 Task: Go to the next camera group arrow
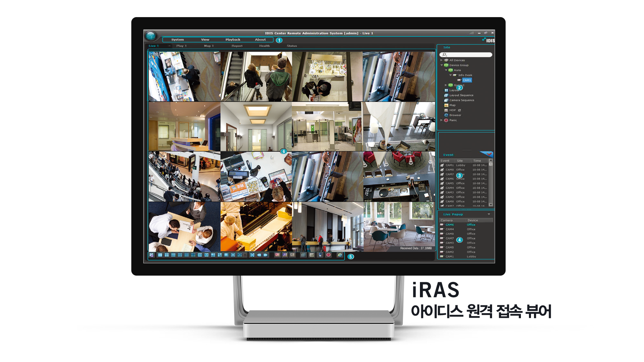(265, 255)
